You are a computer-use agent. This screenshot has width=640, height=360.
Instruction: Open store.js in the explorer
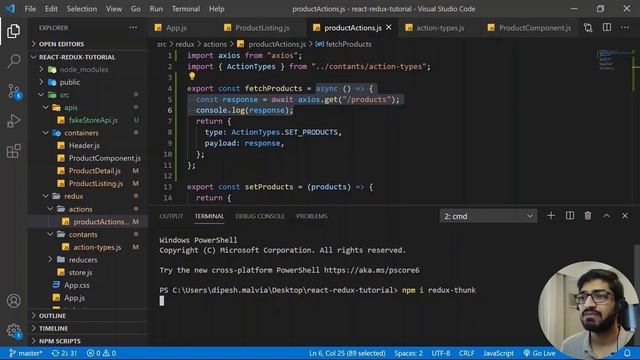pos(88,272)
